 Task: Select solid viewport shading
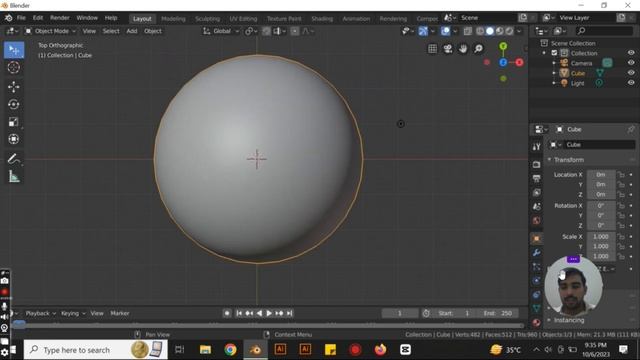coord(490,31)
